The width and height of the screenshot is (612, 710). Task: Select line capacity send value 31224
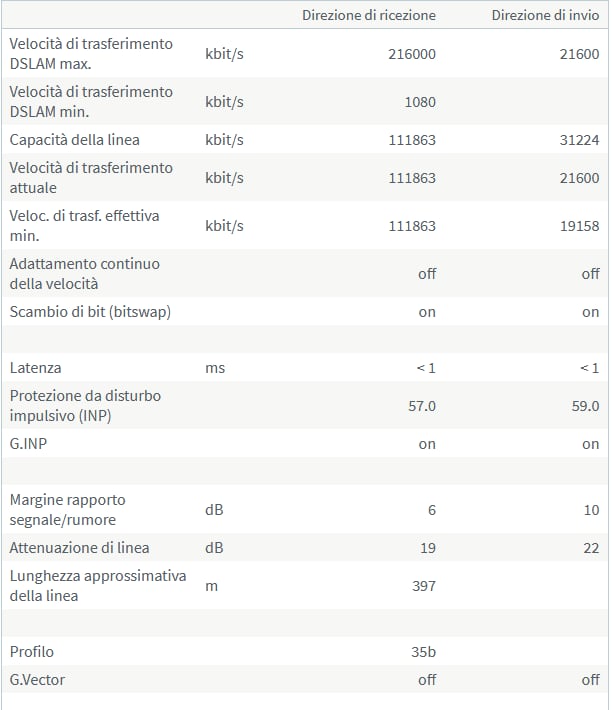[x=579, y=140]
